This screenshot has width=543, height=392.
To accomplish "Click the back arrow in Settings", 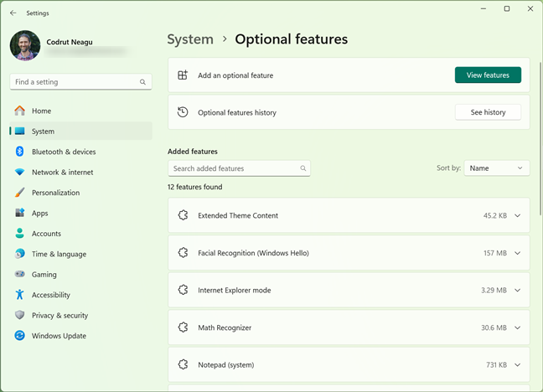I will 13,13.
